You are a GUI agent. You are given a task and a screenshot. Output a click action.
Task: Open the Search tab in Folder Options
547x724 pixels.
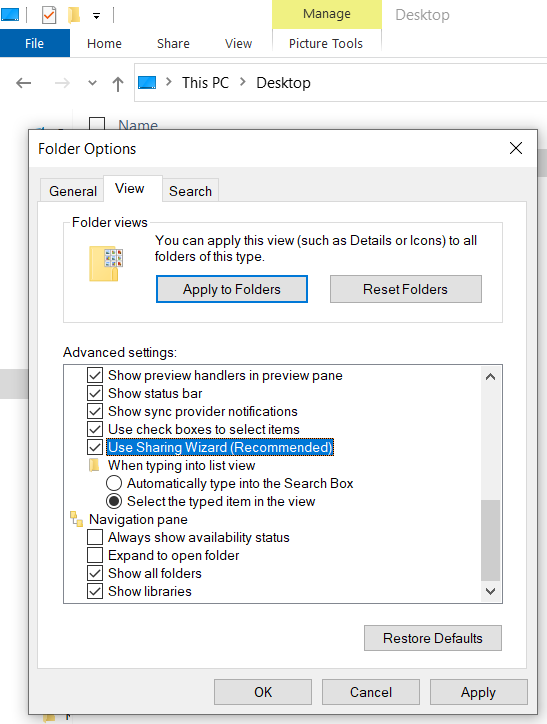point(190,191)
